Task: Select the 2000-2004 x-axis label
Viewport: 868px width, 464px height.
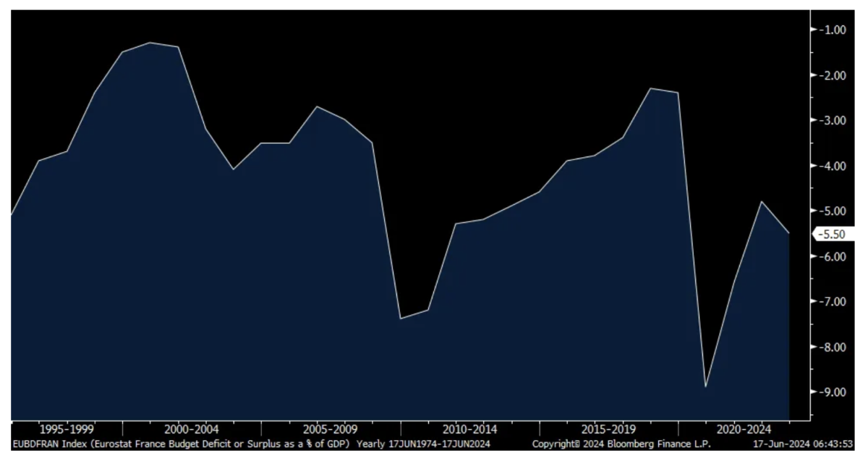Action: [x=192, y=428]
